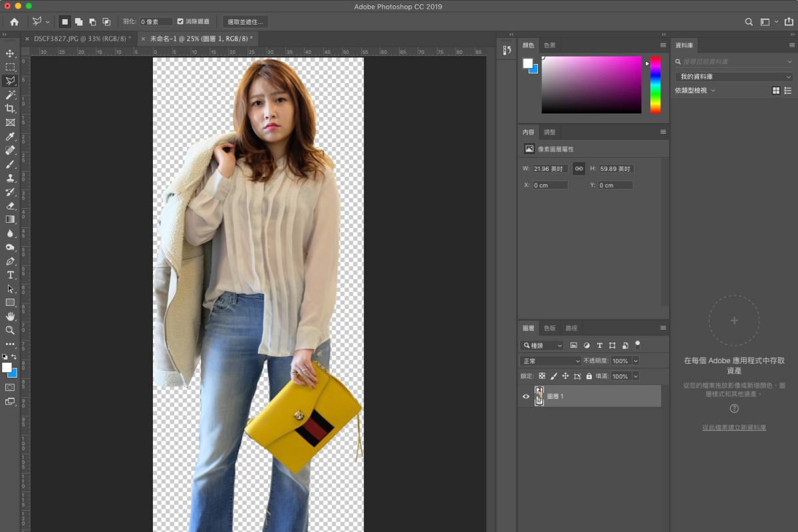This screenshot has height=532, width=798.
Task: Hide 圖層 1 with its eye toggle
Action: (x=525, y=396)
